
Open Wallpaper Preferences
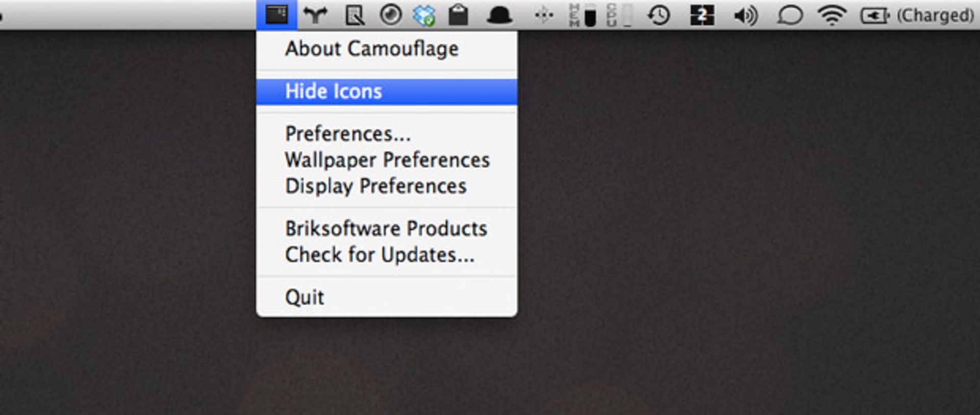(386, 160)
